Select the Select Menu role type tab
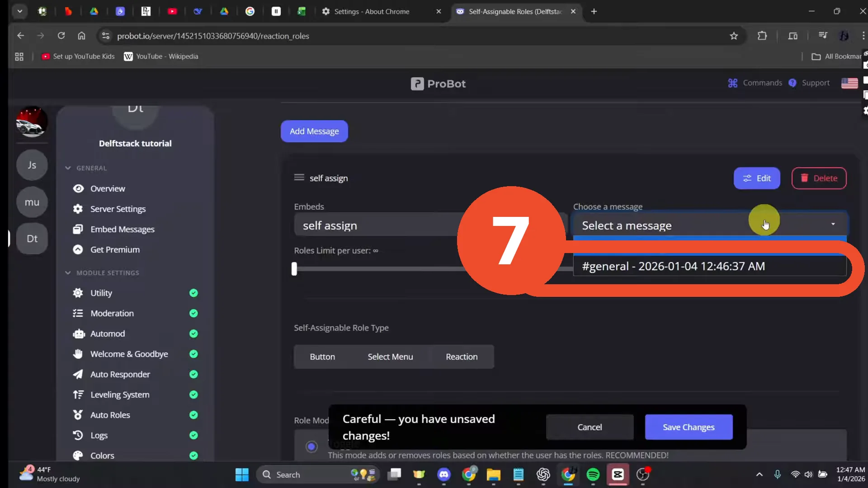Image resolution: width=868 pixels, height=488 pixels. 390,357
